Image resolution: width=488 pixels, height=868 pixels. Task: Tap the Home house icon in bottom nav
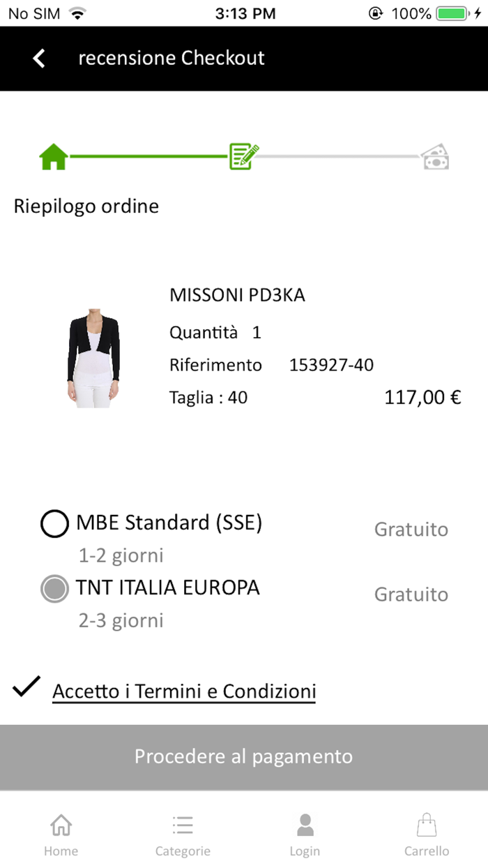tap(61, 824)
